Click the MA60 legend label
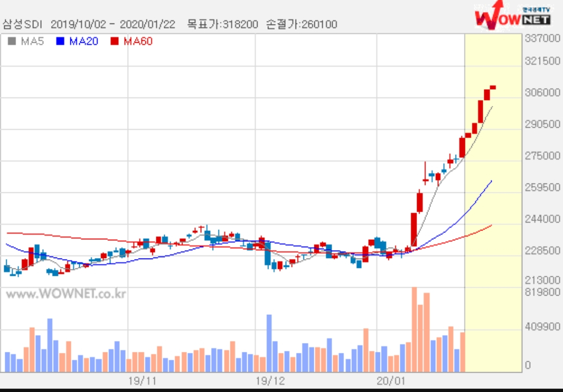Screen dimensions: 563x392 point(138,41)
